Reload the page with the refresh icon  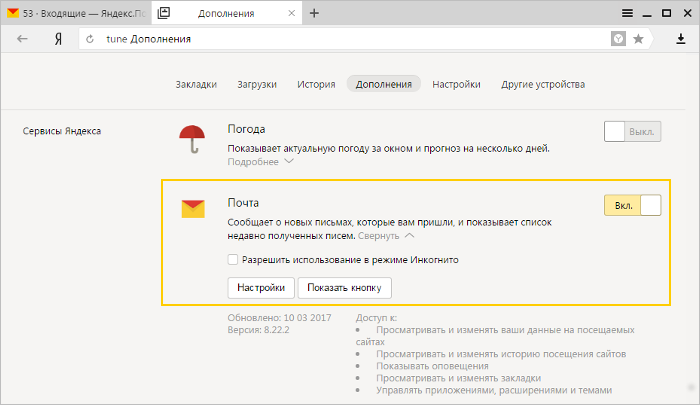tap(90, 39)
